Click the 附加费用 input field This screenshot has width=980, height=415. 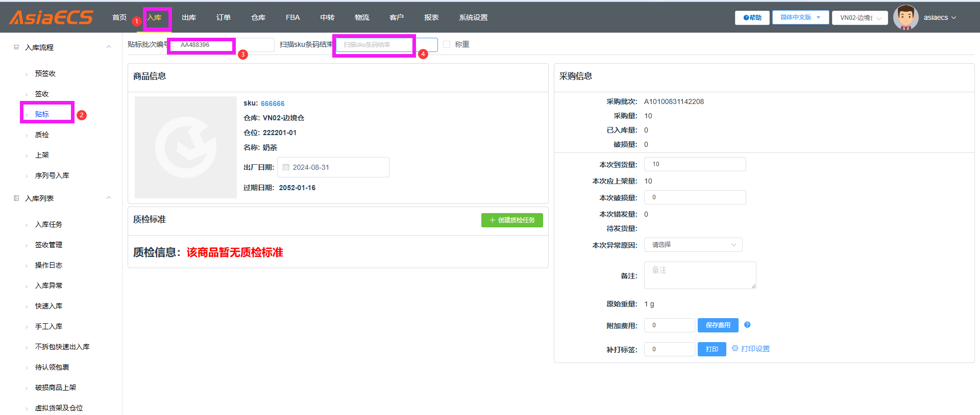[x=670, y=325]
